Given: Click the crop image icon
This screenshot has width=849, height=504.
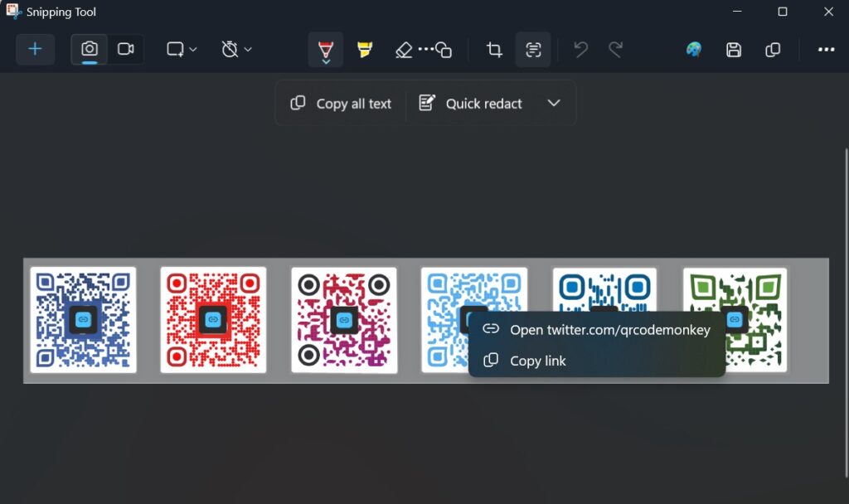Looking at the screenshot, I should pyautogui.click(x=493, y=49).
